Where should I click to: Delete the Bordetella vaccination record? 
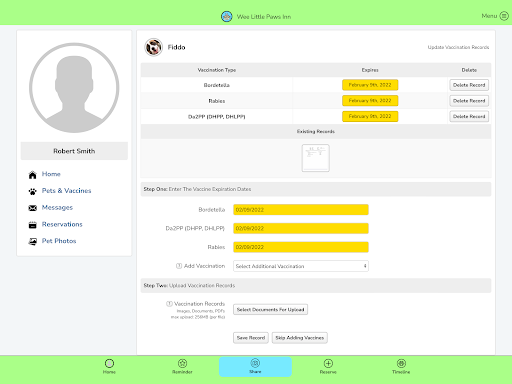pos(469,85)
